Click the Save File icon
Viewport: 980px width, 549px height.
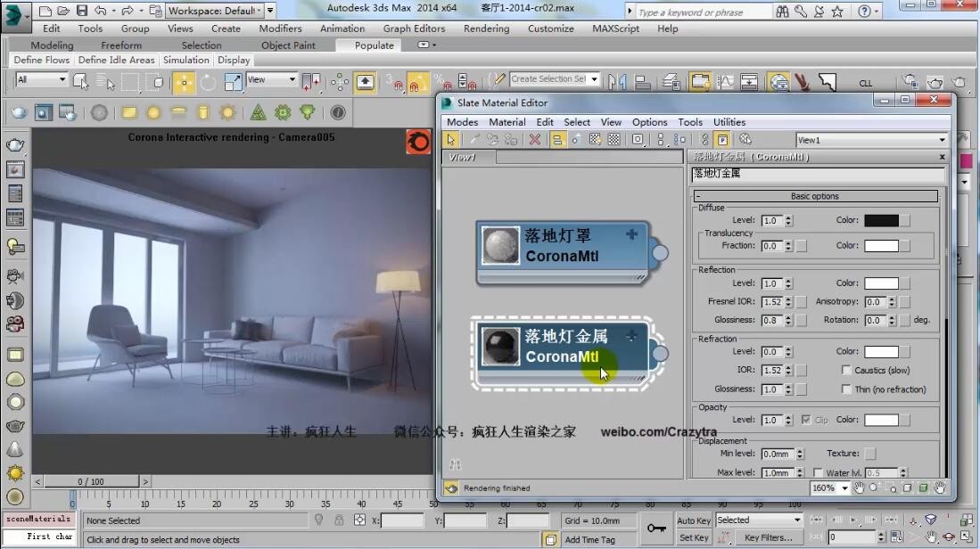click(x=82, y=11)
